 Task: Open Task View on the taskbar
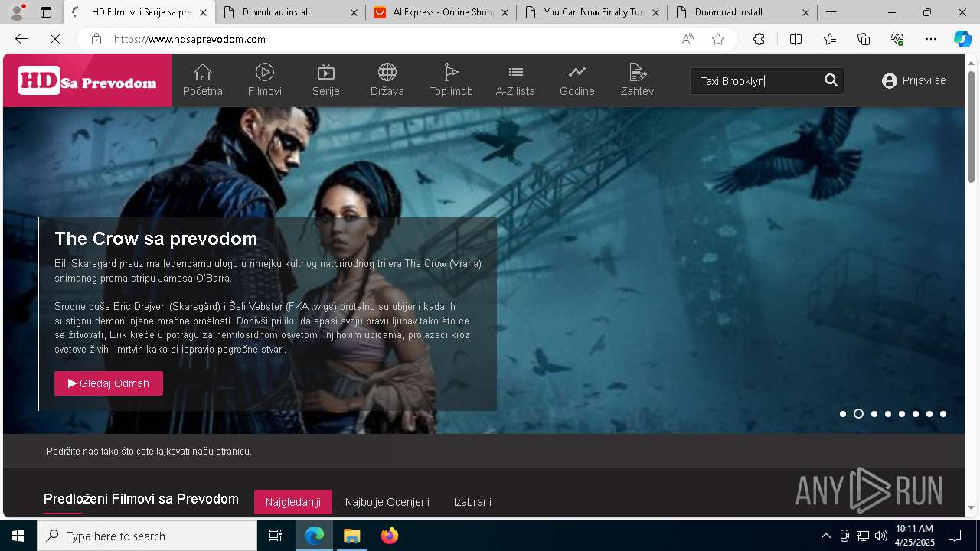(x=276, y=536)
